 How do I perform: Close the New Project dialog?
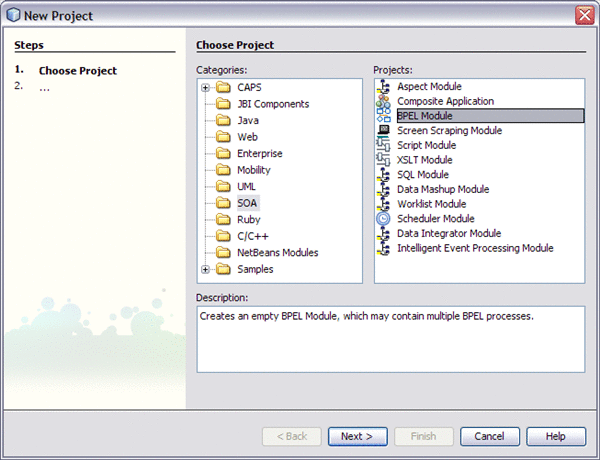coord(585,16)
